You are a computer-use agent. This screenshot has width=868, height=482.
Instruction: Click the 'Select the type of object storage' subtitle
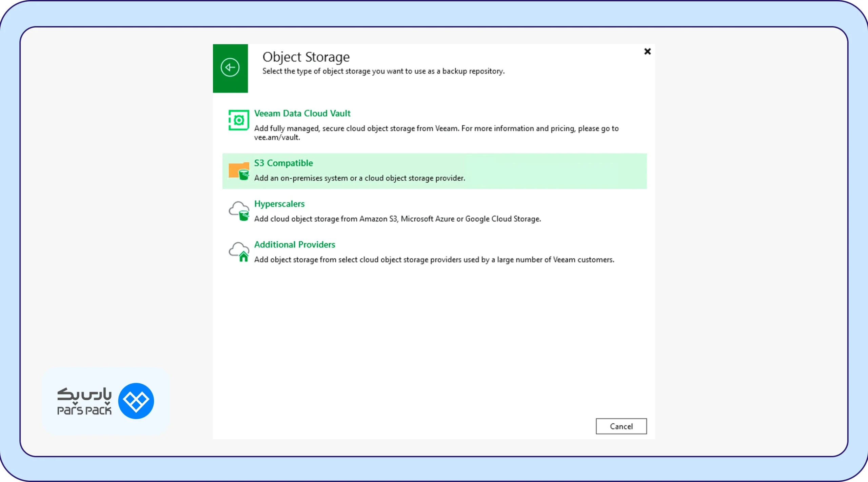[383, 71]
